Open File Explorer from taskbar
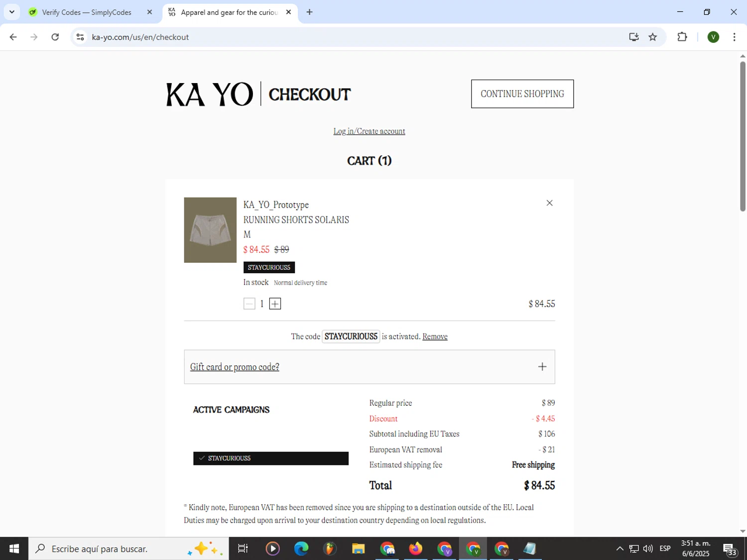 point(358,549)
